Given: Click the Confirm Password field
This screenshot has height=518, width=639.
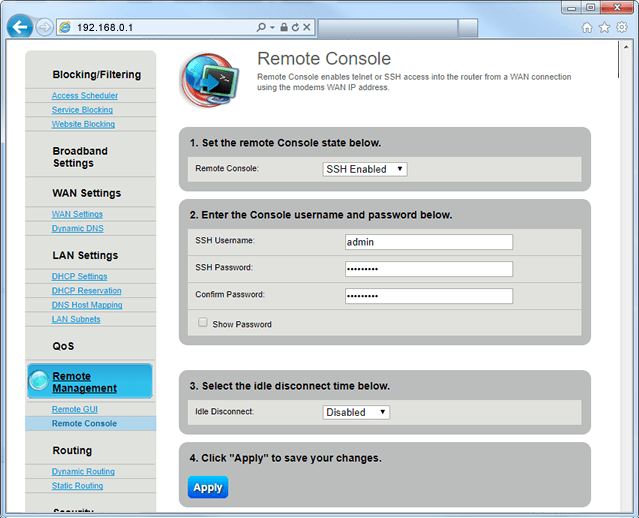Looking at the screenshot, I should point(428,296).
